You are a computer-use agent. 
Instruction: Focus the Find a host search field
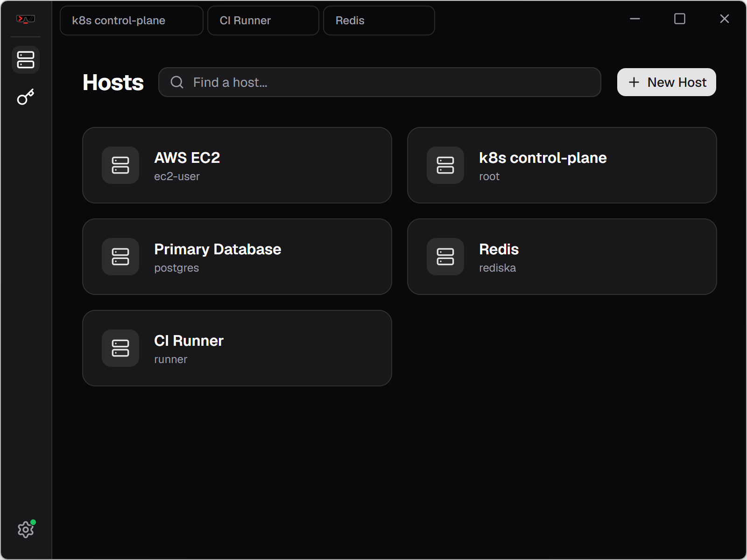pos(380,82)
